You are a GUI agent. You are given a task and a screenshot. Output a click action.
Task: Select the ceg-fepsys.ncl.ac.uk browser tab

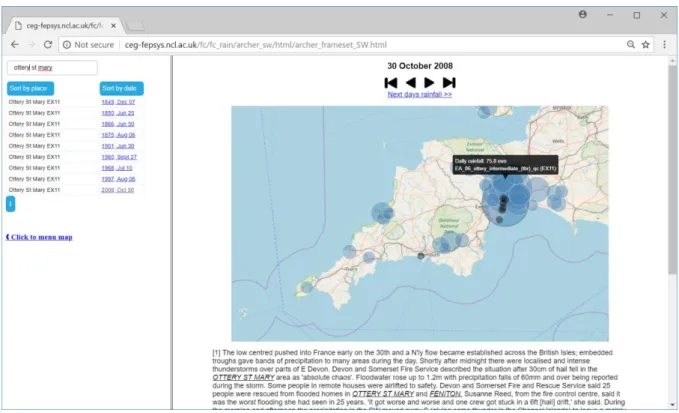tap(64, 26)
